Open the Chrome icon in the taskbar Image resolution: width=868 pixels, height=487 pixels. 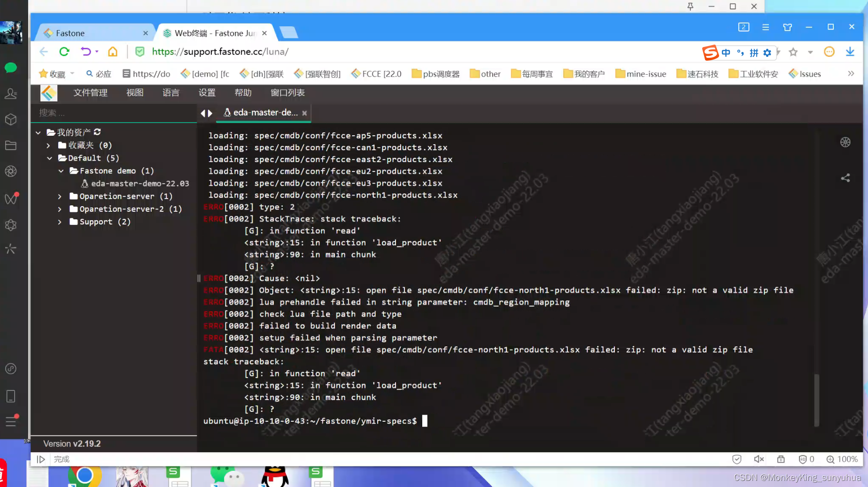coord(85,476)
